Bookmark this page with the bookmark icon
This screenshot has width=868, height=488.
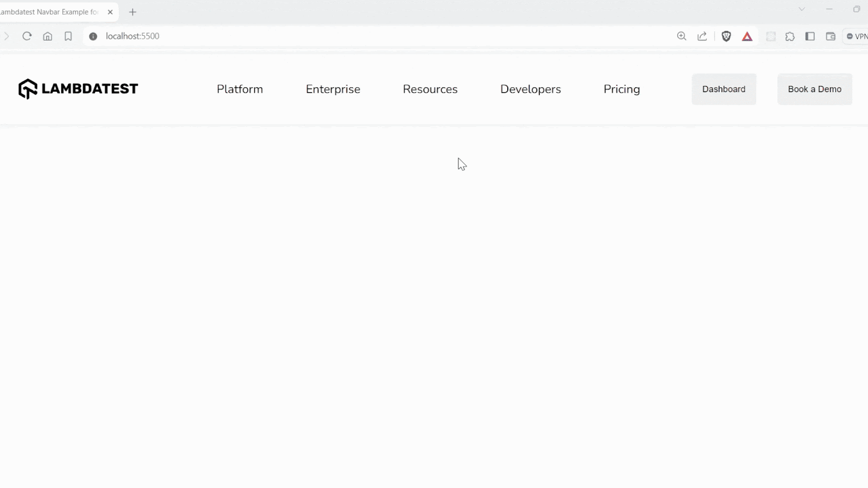coord(68,36)
